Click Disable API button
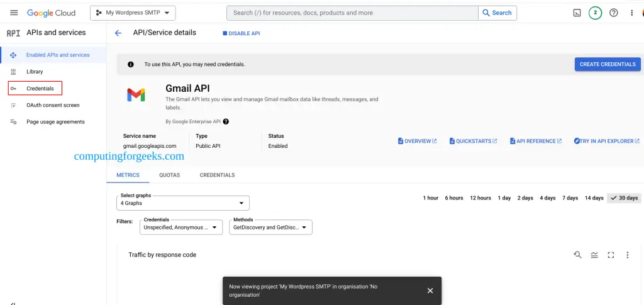Image resolution: width=644 pixels, height=305 pixels. tap(241, 34)
